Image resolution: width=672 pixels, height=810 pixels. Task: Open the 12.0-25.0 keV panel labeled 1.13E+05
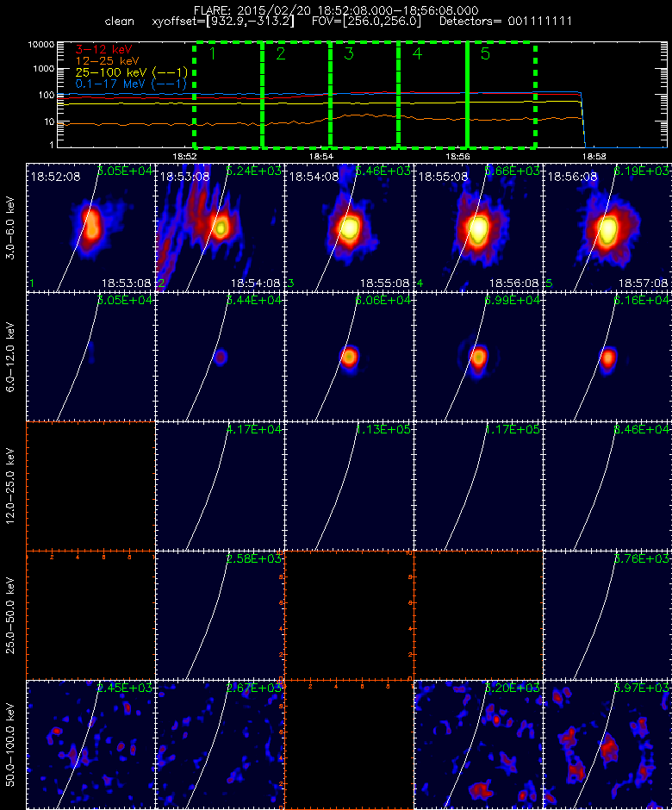pos(349,486)
